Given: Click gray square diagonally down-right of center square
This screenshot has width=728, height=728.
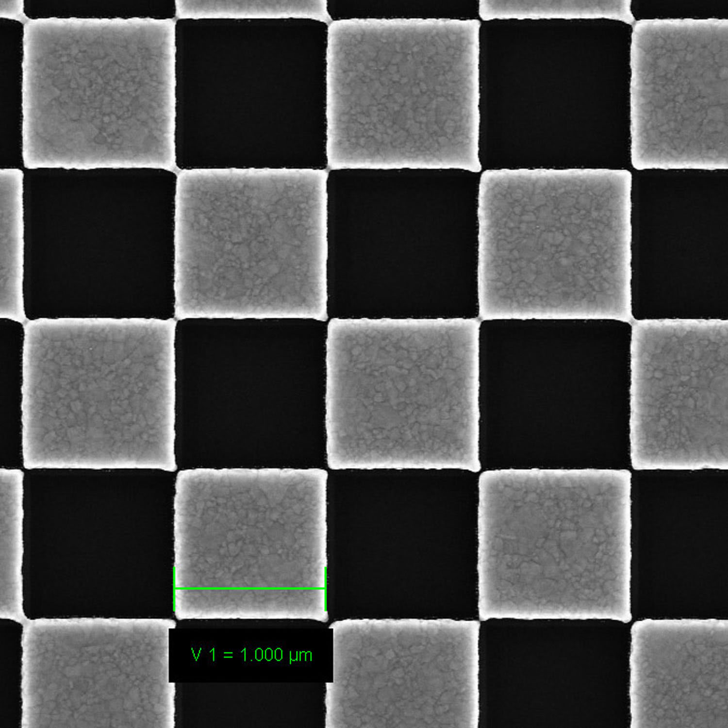Looking at the screenshot, I should point(555,544).
